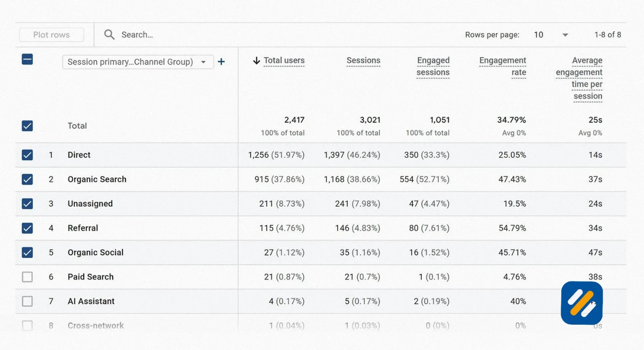The width and height of the screenshot is (644, 350).
Task: Click the Unassigned engagement rate 19.5%
Action: [515, 204]
